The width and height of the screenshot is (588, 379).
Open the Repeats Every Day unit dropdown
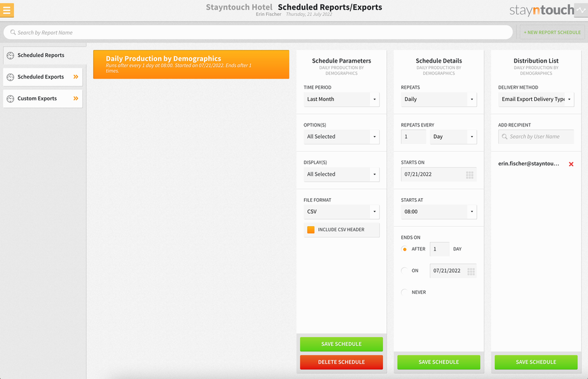(453, 137)
